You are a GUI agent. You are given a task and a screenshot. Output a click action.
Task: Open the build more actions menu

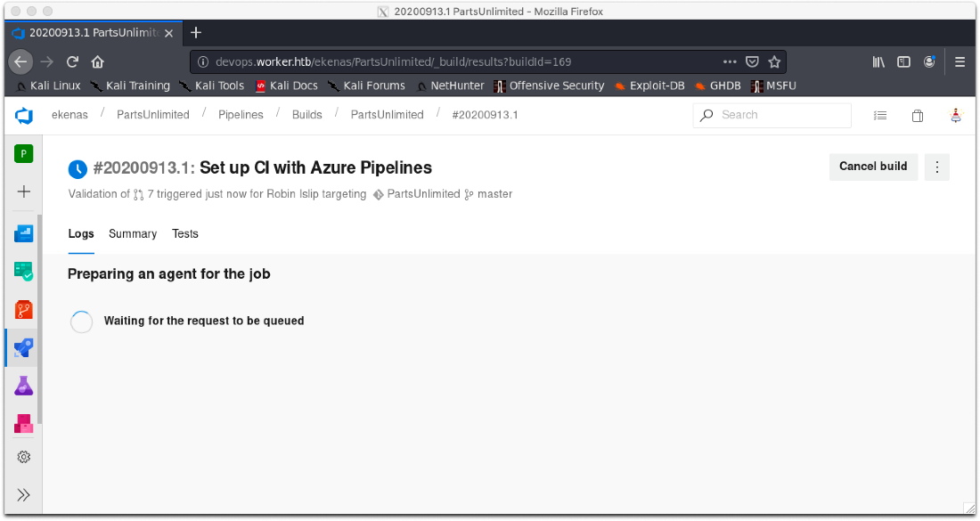tap(937, 167)
